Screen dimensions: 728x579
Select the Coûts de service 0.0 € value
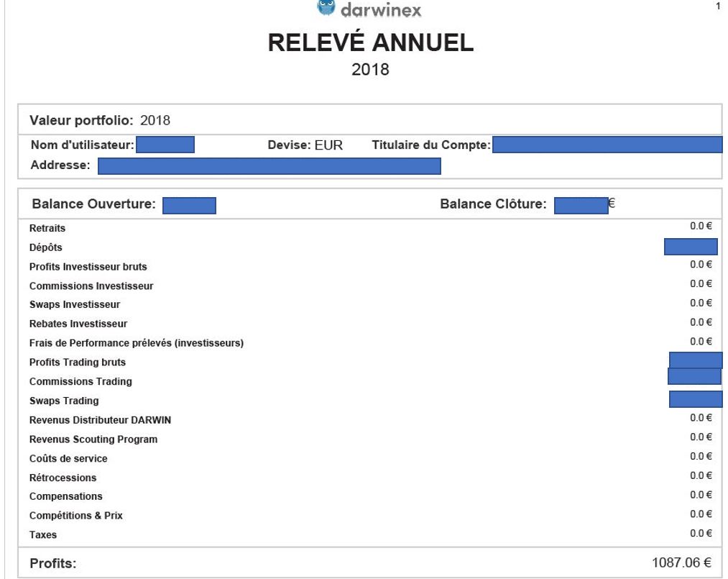(x=701, y=456)
